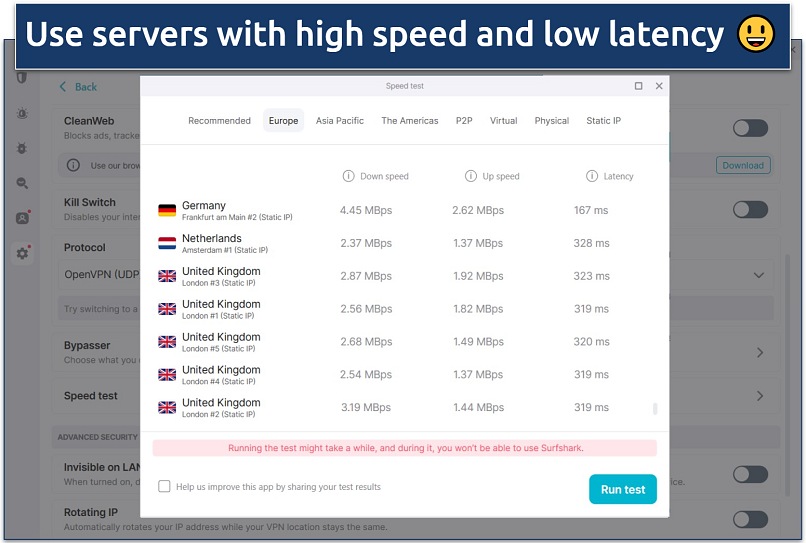Open the Search magnifier icon in sidebar
806x543 pixels.
click(x=22, y=183)
